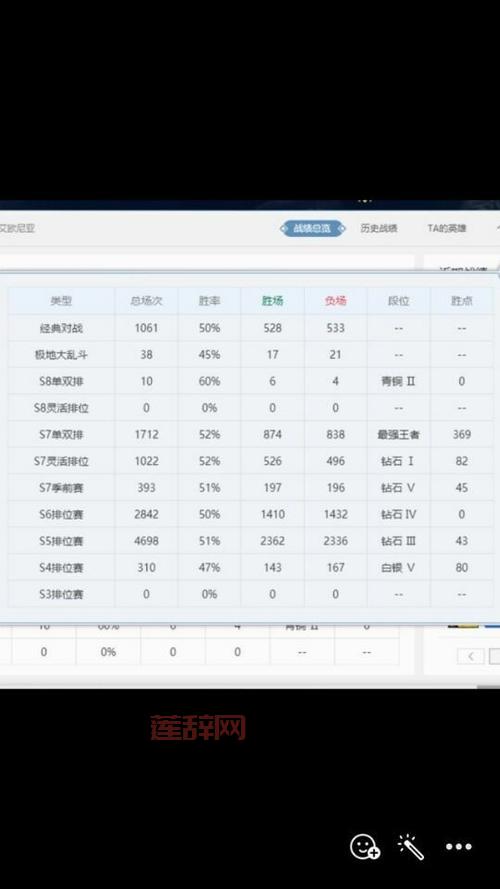This screenshot has height=889, width=500.
Task: Click wins value 528 for 经典对战
Action: [272, 328]
